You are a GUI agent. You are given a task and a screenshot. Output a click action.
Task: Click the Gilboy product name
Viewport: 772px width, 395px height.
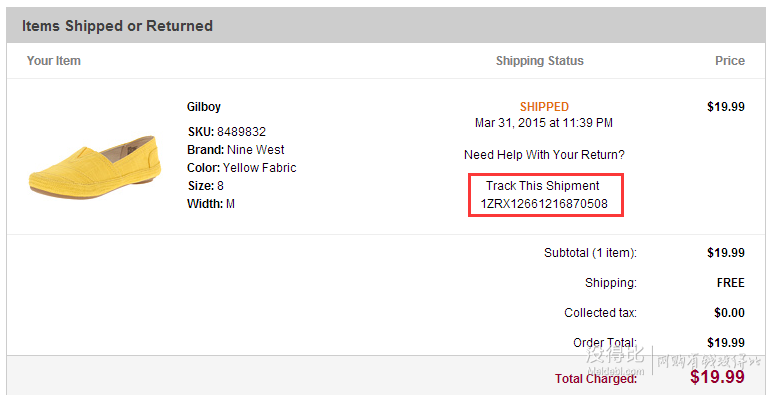pyautogui.click(x=204, y=107)
